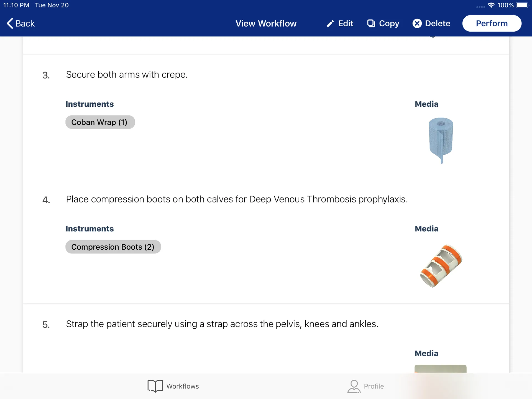Open the blue Coban wrap media image
The height and width of the screenshot is (399, 532).
click(441, 141)
